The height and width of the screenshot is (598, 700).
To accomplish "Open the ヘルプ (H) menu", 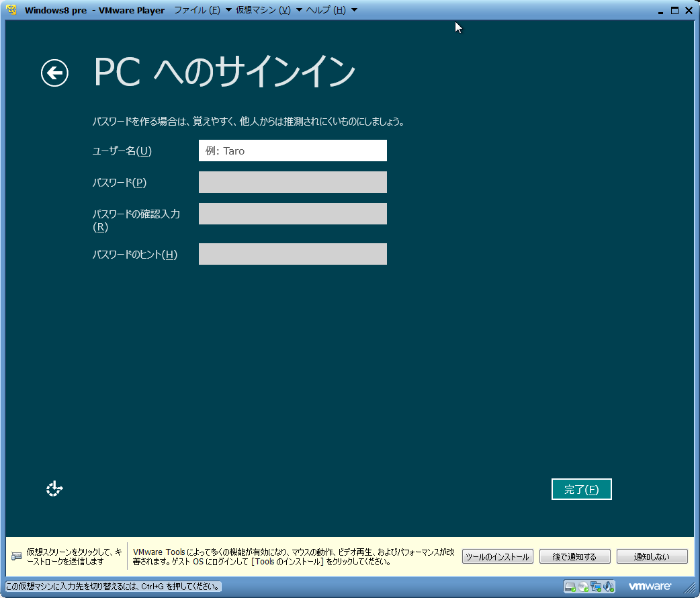I will click(x=326, y=10).
